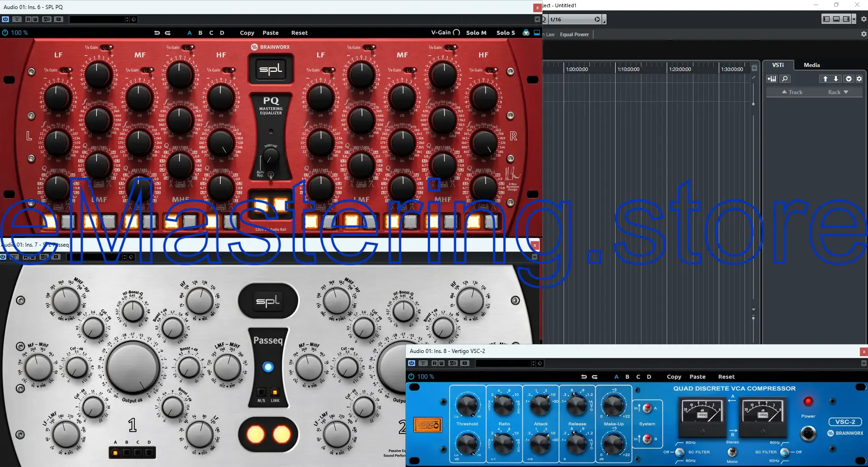Select preset slot C in SPL PQ
The width and height of the screenshot is (868, 467).
(211, 33)
